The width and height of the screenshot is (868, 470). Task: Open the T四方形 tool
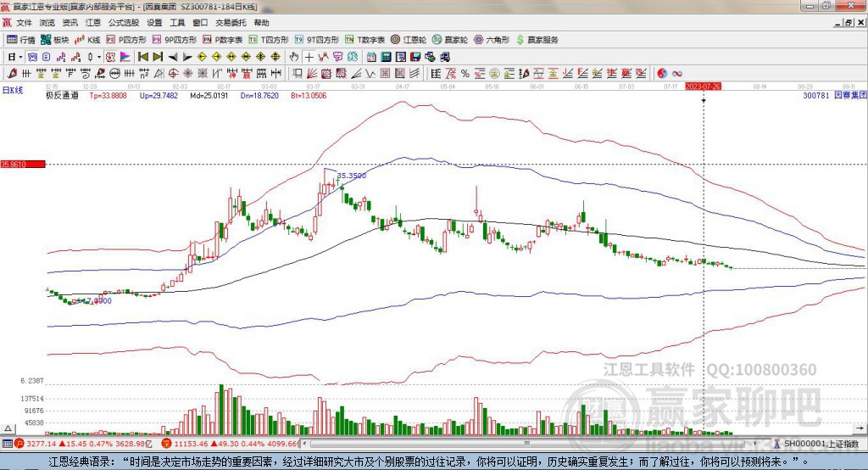click(269, 40)
